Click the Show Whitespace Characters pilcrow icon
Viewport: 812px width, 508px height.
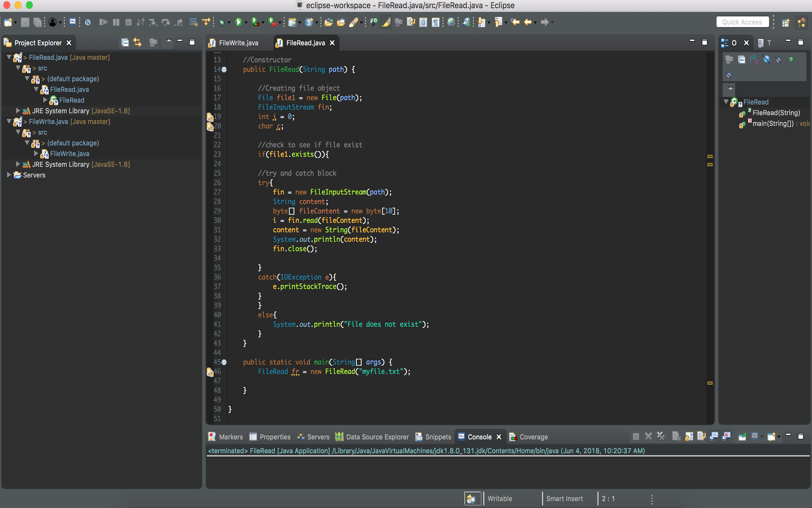pos(436,22)
